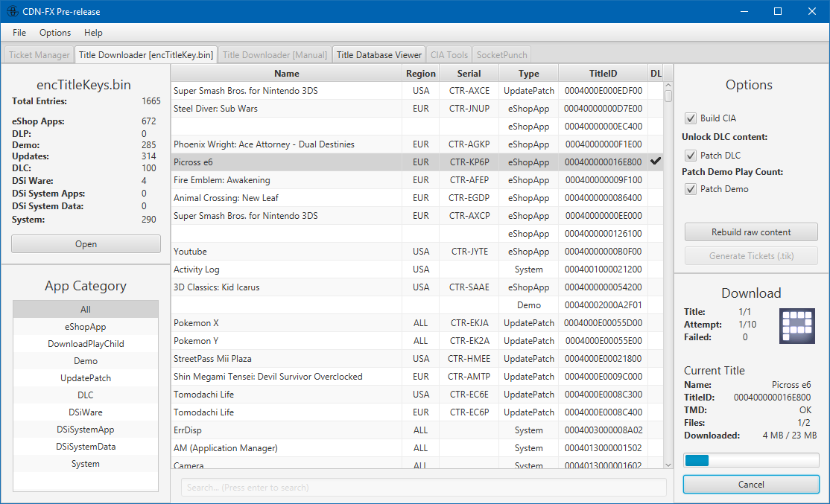Select the All app category
Screen dimensions: 830x504
[x=86, y=310]
